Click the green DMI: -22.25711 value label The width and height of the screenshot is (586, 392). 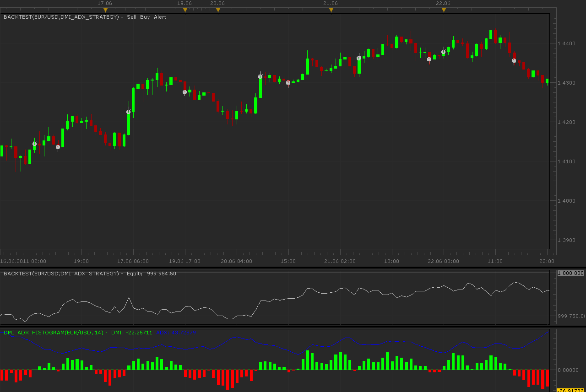click(132, 333)
